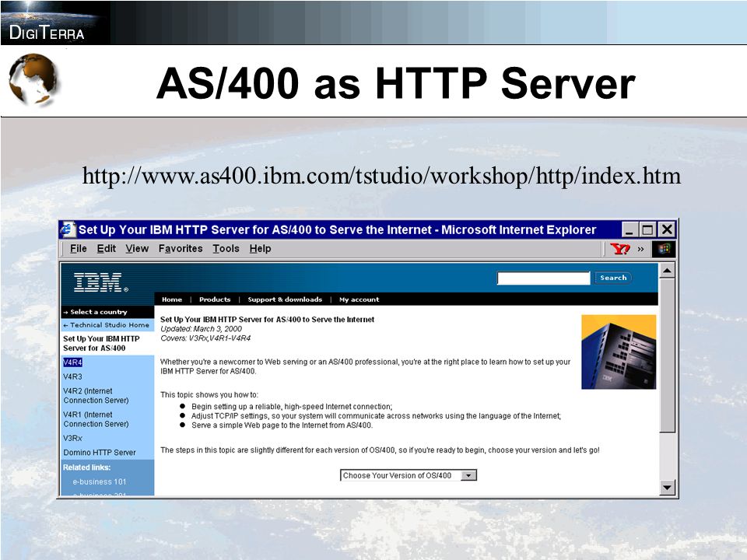The height and width of the screenshot is (560, 747).
Task: Close the Internet Explorer window
Action: coord(667,230)
